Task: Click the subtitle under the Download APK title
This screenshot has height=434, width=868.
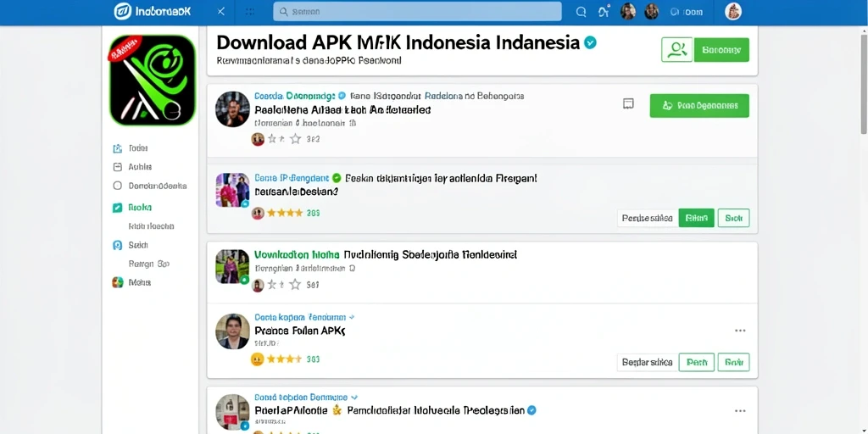Action: (x=309, y=60)
